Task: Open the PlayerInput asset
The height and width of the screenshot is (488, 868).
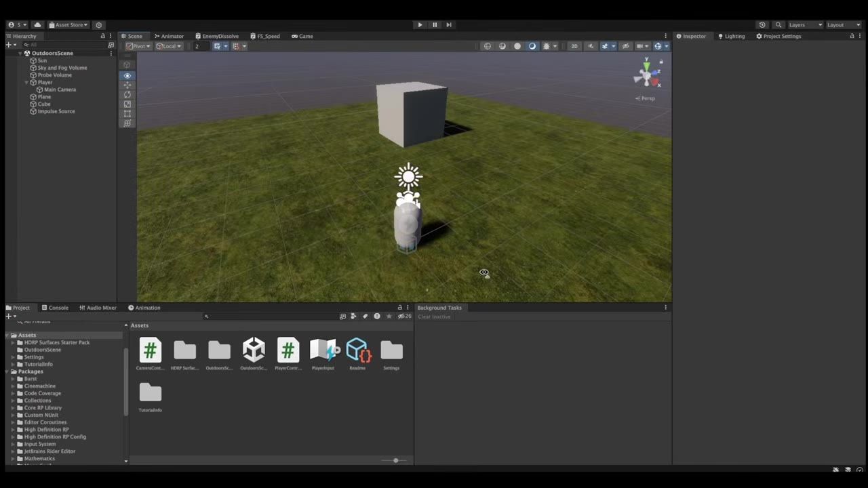Action: click(x=323, y=354)
